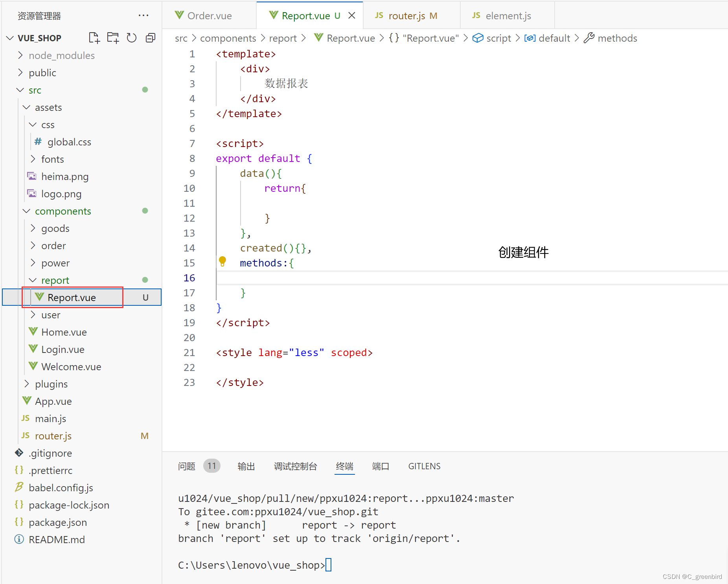The height and width of the screenshot is (584, 728).
Task: Refresh the explorer with the refresh icon
Action: click(x=132, y=38)
